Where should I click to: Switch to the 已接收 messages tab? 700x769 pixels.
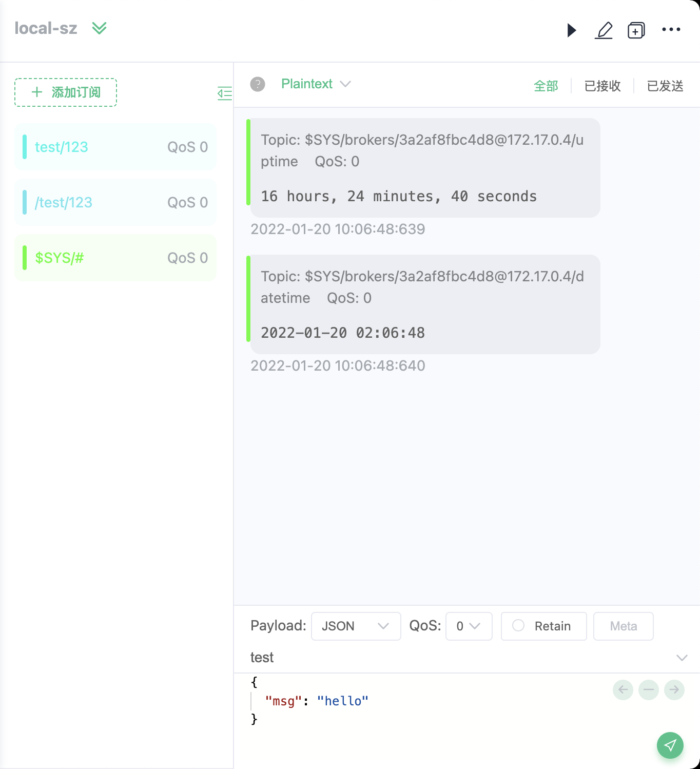[602, 86]
